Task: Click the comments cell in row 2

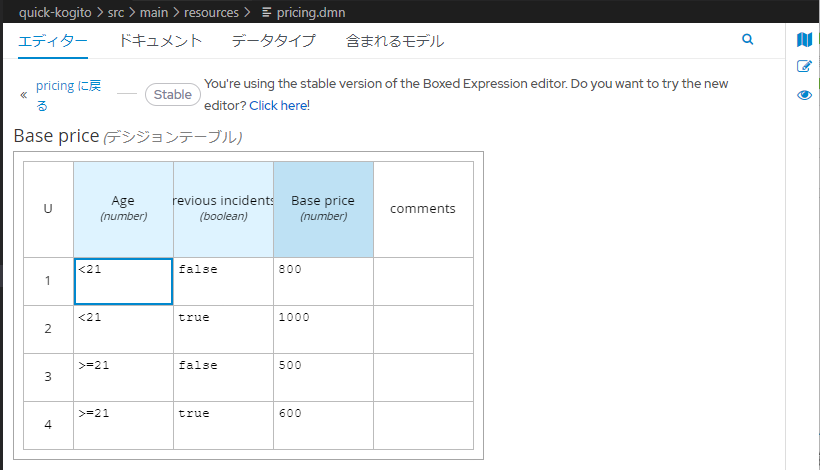Action: click(423, 329)
